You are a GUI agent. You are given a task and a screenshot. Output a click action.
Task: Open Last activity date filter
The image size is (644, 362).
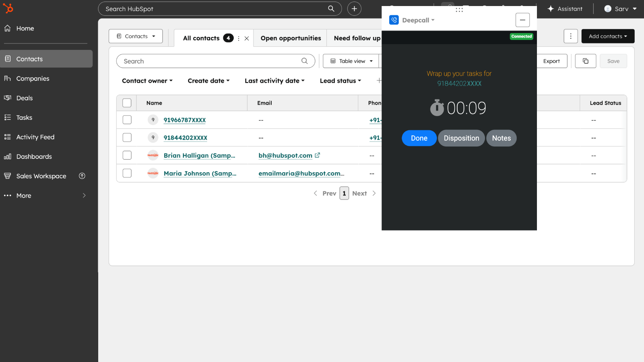click(275, 81)
